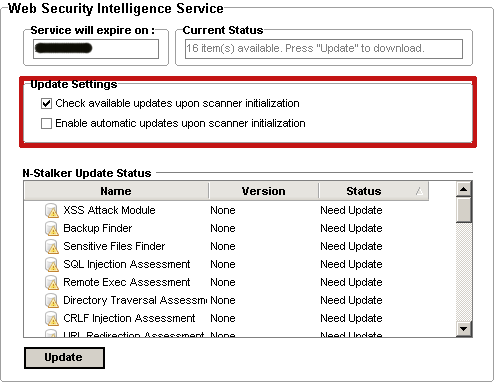Screen dimensions: 494x382
Task: Select the 'Remote Exec Assessment' row name
Action: click(127, 282)
